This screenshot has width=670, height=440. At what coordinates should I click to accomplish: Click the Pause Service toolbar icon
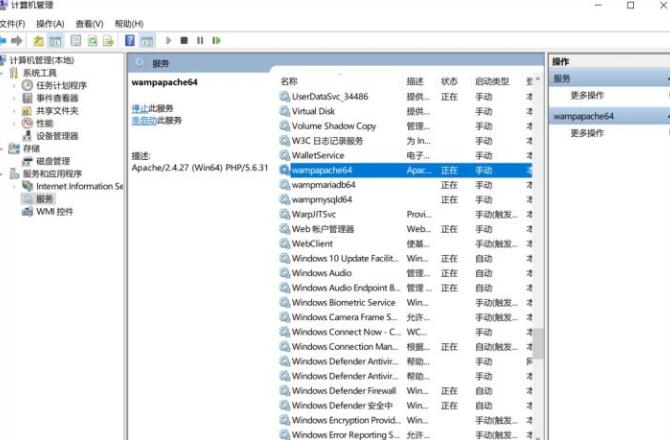coord(200,41)
